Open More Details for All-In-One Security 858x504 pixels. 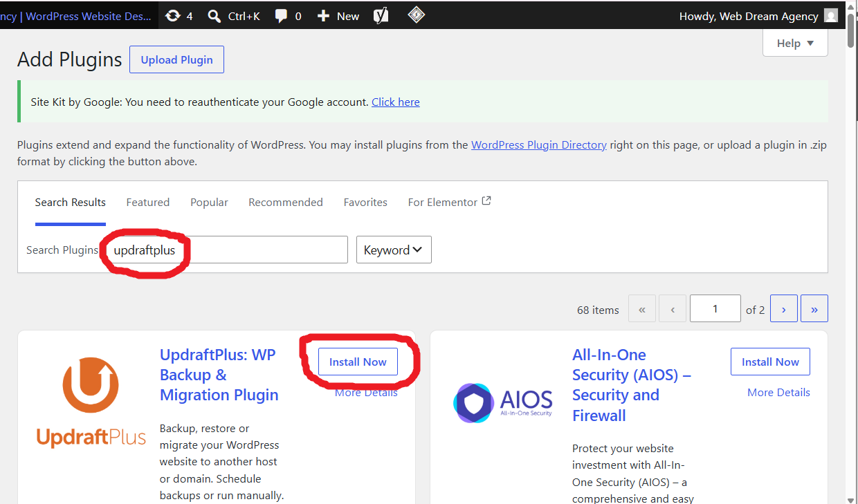pos(778,392)
